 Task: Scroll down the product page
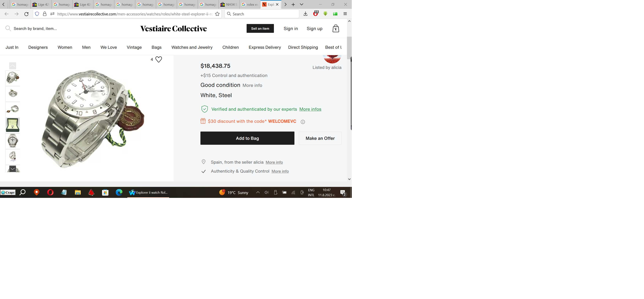click(349, 179)
